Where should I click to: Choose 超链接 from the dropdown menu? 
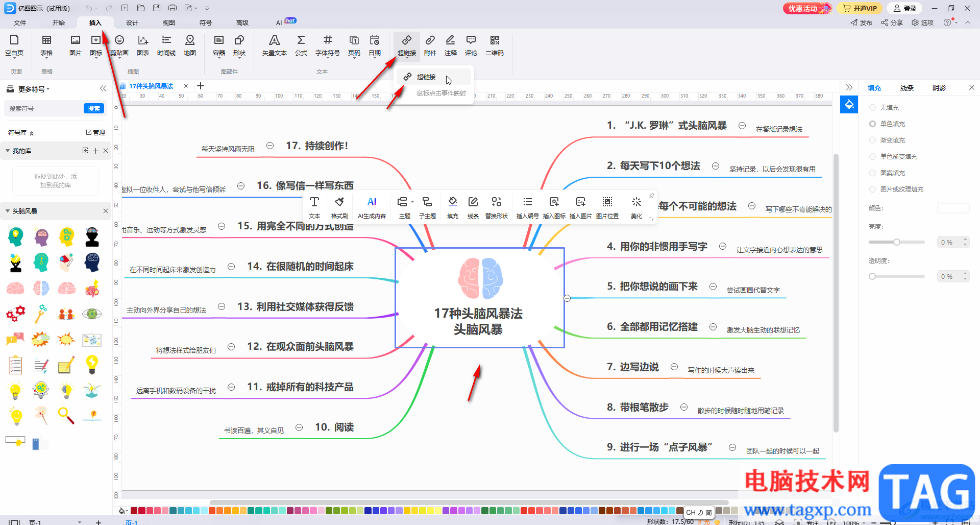point(434,77)
